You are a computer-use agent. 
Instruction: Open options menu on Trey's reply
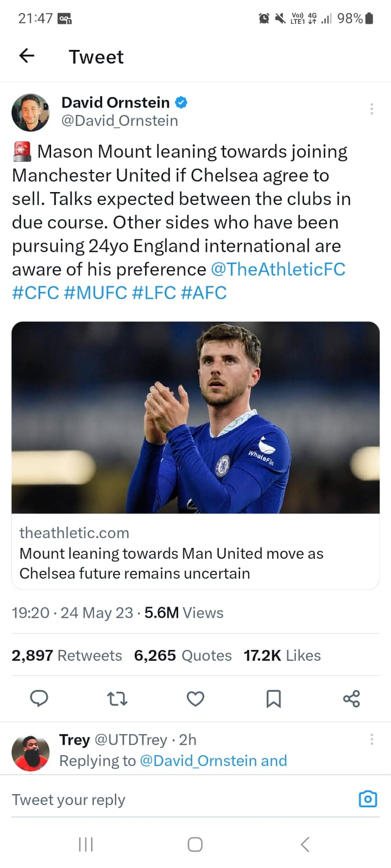coord(371,739)
